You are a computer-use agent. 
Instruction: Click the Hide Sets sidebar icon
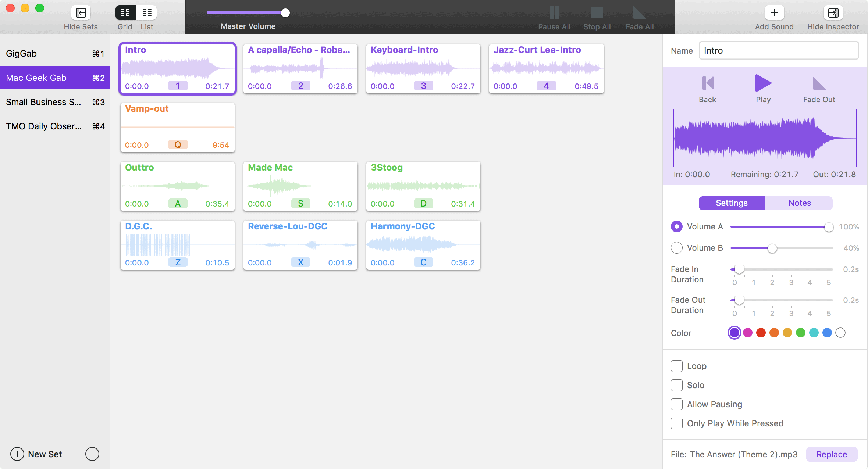81,13
